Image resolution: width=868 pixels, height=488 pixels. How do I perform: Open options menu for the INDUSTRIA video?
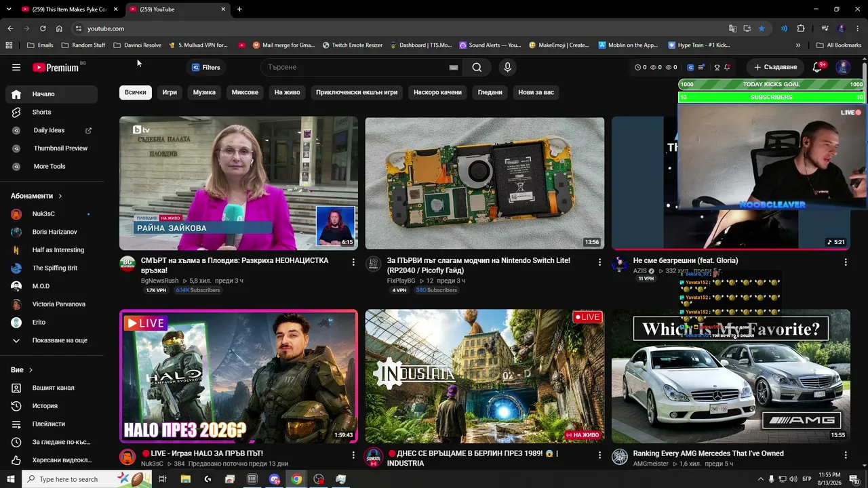(x=599, y=455)
